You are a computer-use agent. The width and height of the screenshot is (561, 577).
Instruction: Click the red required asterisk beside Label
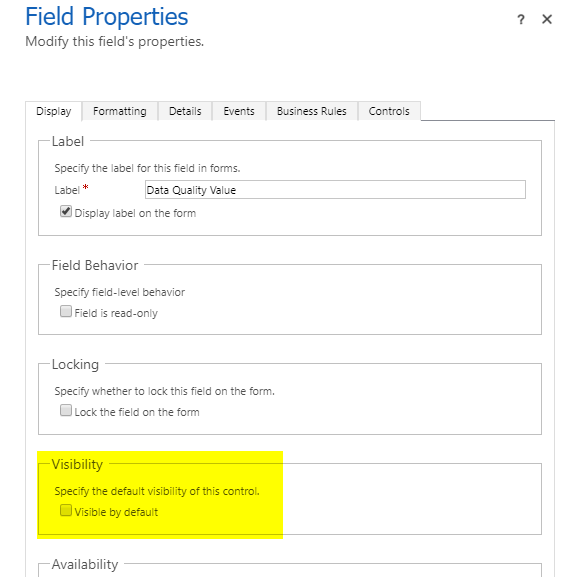click(x=85, y=187)
